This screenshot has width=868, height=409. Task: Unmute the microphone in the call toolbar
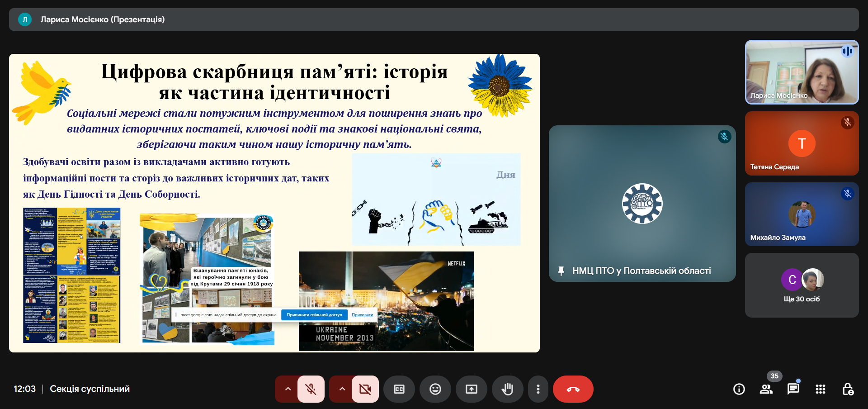(311, 389)
